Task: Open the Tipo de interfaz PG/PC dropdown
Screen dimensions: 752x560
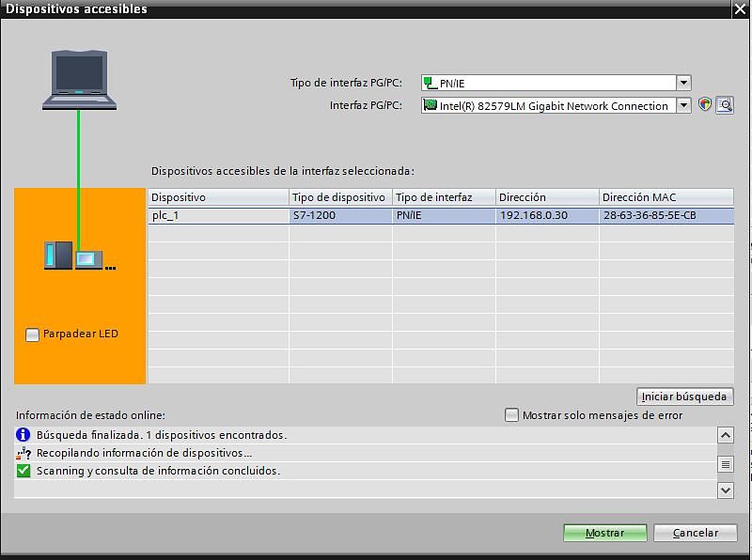Action: pos(684,83)
